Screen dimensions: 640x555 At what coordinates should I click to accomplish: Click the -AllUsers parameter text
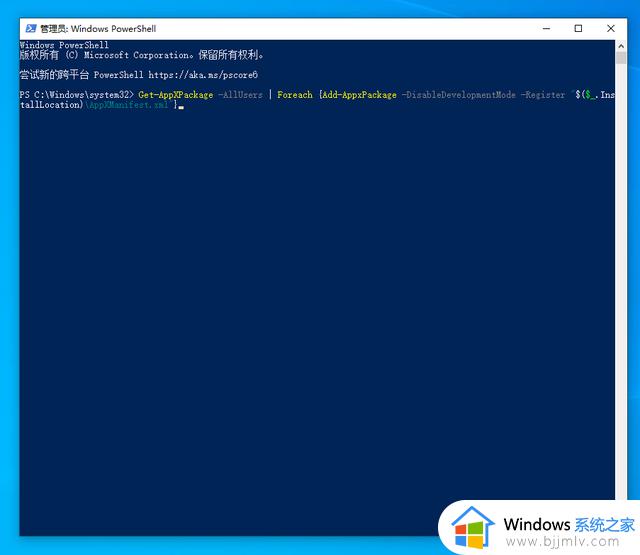[240, 95]
